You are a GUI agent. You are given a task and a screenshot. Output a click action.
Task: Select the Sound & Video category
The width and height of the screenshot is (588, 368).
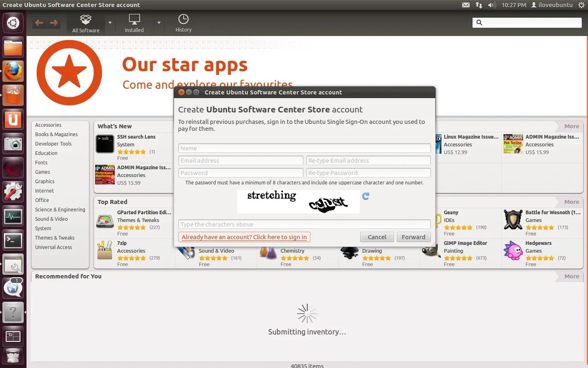coord(51,219)
